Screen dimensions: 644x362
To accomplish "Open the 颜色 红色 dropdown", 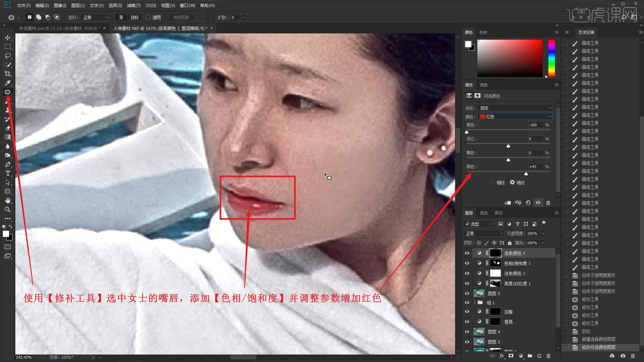I will pyautogui.click(x=515, y=116).
